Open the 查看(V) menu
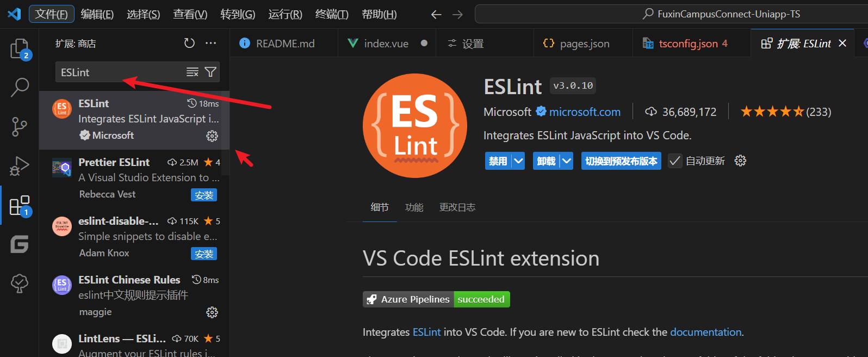Screen dimensions: 868x357 [190, 14]
